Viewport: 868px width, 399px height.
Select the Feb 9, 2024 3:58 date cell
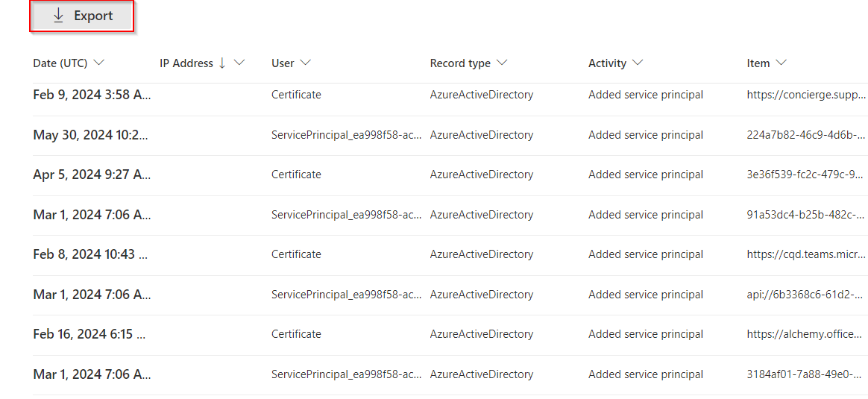click(x=92, y=95)
